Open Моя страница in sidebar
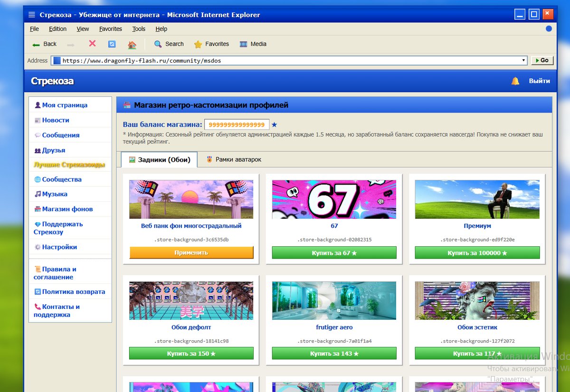 61,105
